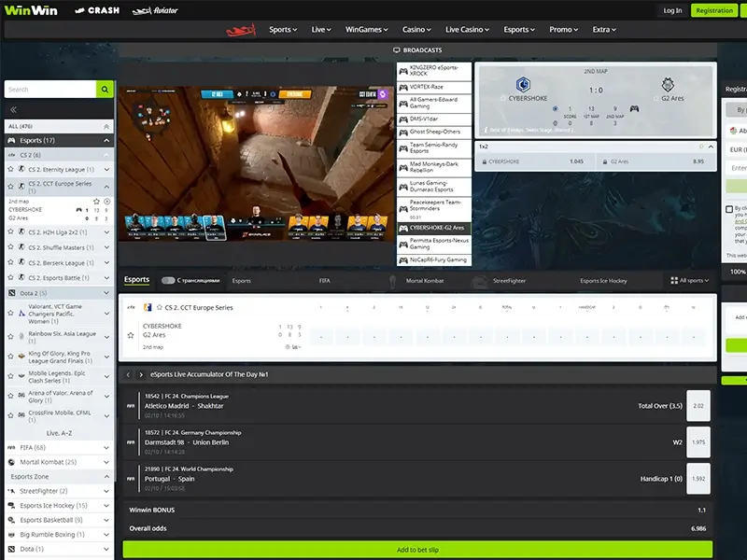
Task: Favorite CS 2. H2H Liga 2x2 star
Action: [x=11, y=231]
